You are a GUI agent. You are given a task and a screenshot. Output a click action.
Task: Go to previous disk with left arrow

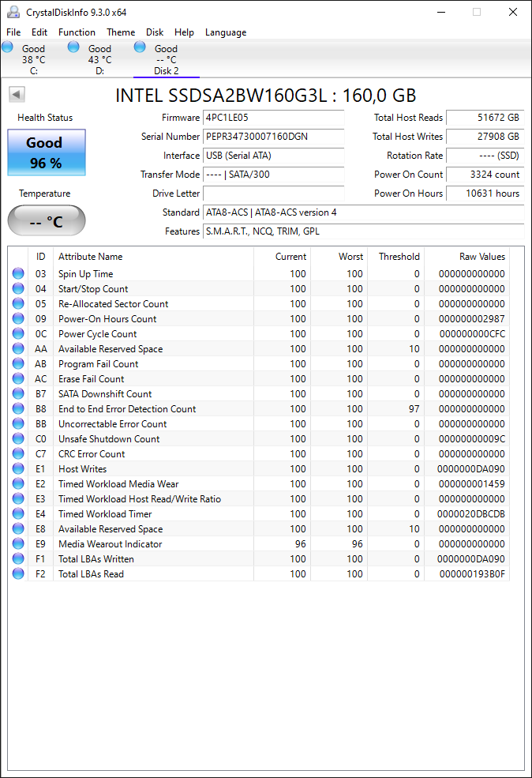17,94
